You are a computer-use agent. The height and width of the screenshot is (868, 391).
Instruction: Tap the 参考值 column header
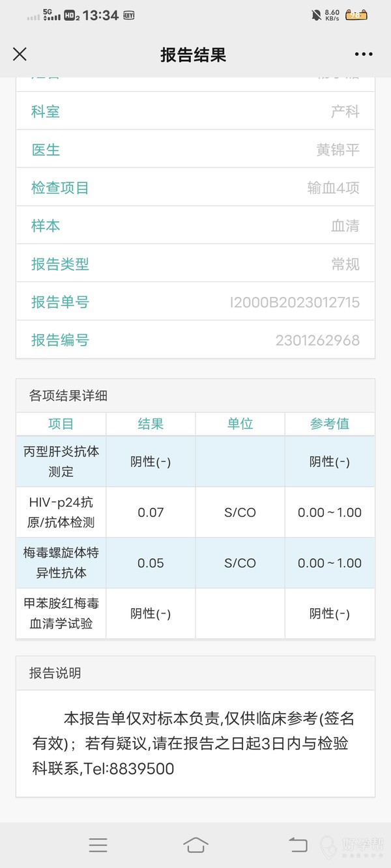(329, 424)
